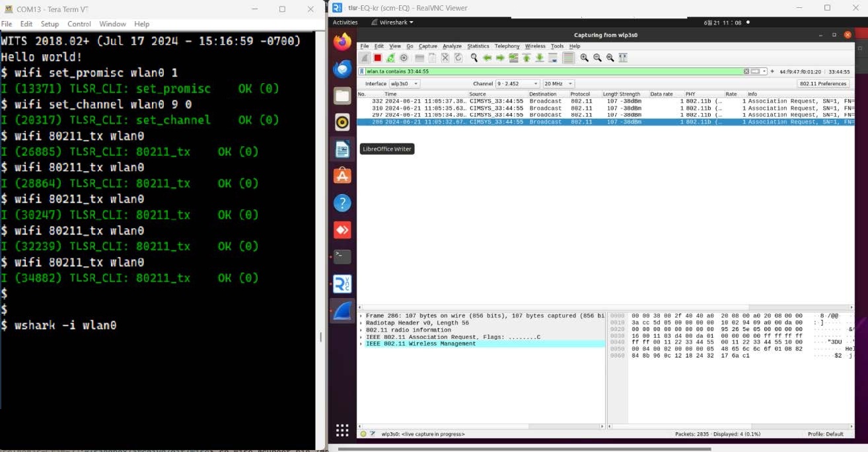This screenshot has height=452, width=868.
Task: Open Rhythmbox from the Ubuntu dock
Action: coord(342,122)
